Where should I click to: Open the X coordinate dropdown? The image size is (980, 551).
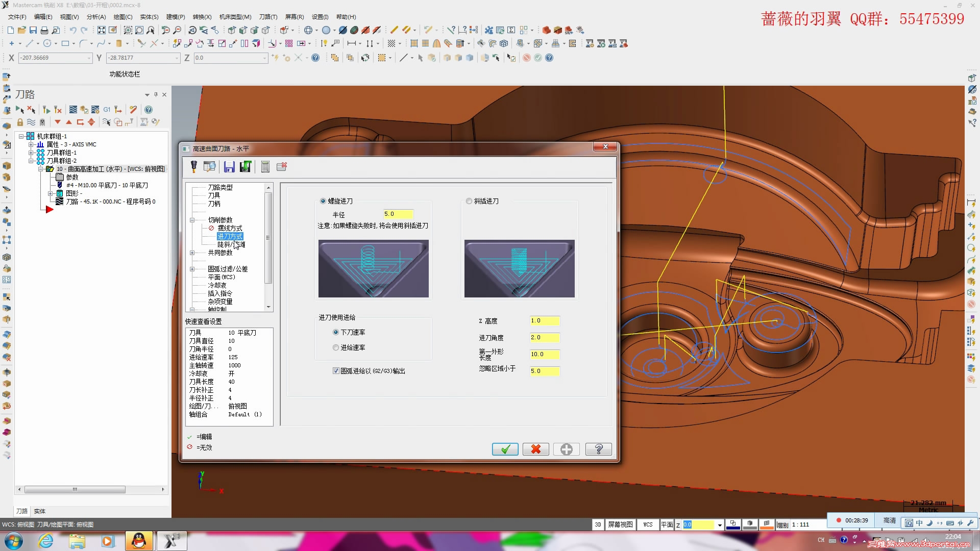coord(89,58)
